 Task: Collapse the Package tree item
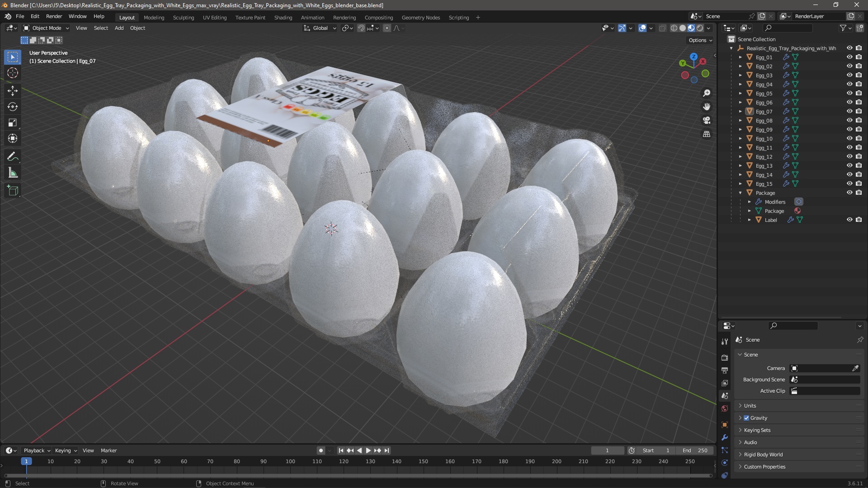740,193
